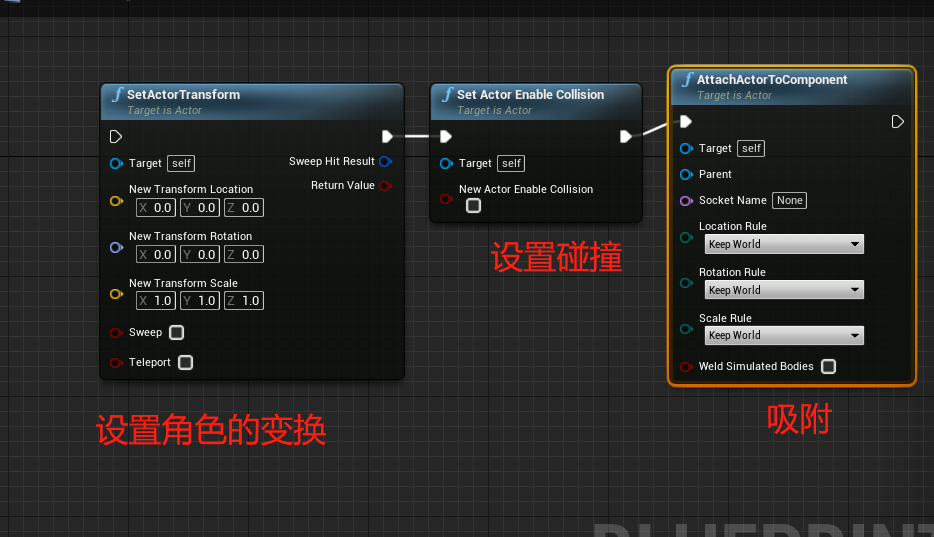Open Location Rule Keep World dropdown
This screenshot has width=934, height=537.
784,244
